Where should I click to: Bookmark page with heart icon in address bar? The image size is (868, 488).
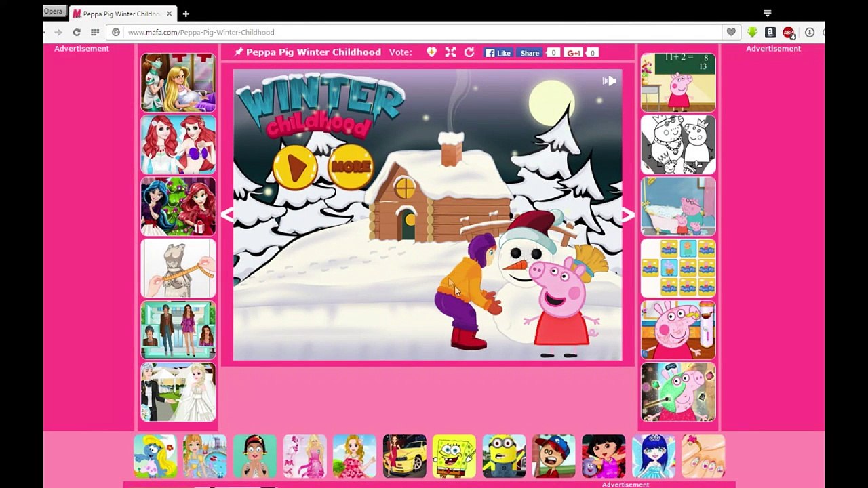(x=731, y=32)
